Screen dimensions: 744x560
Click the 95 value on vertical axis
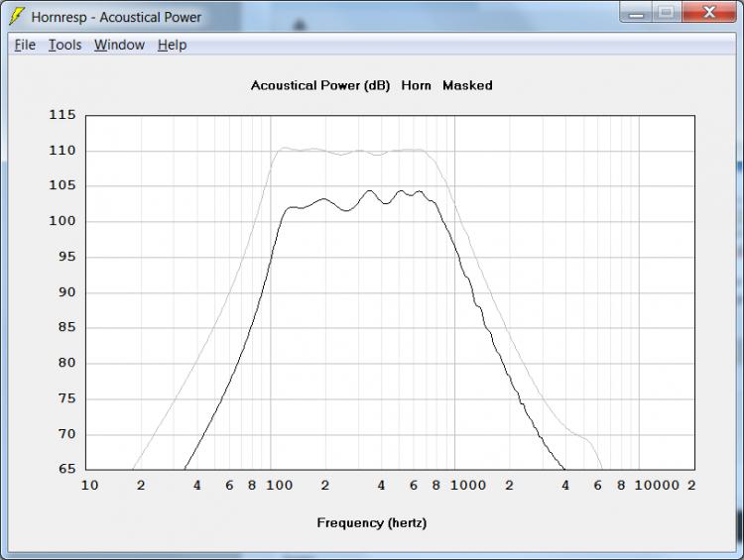click(x=66, y=257)
